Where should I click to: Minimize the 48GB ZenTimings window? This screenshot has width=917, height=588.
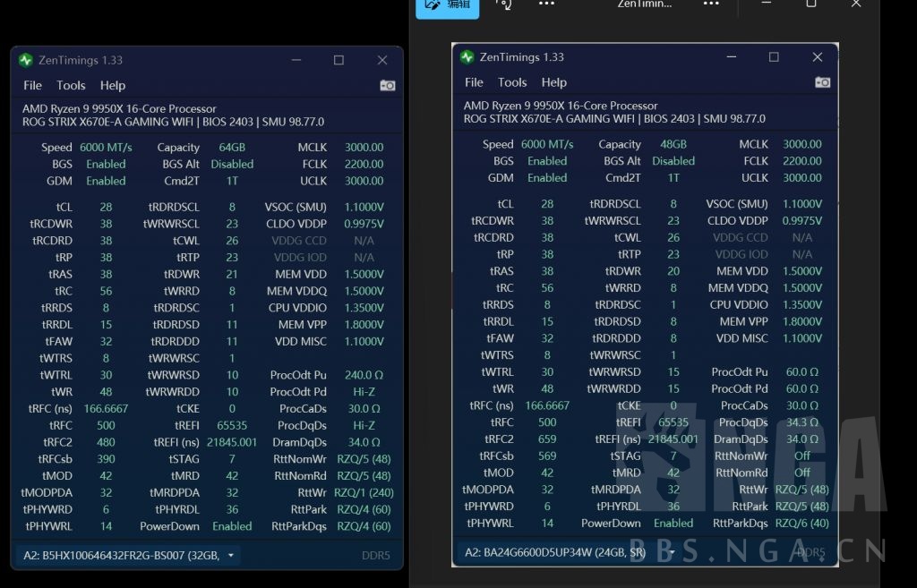730,57
